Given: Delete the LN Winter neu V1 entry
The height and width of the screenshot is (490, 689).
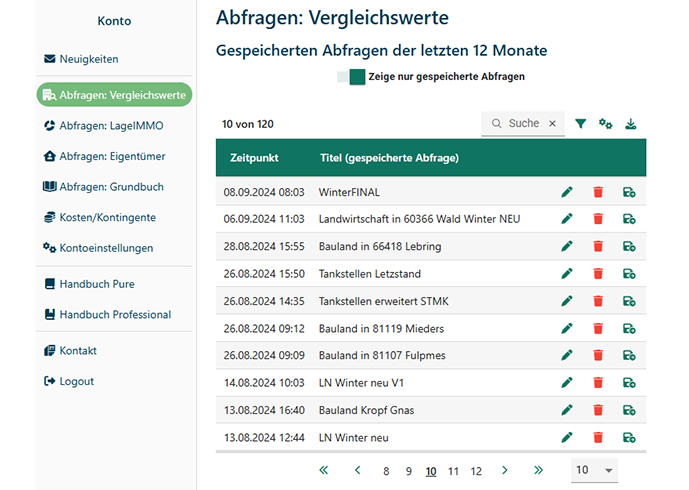Looking at the screenshot, I should point(598,383).
